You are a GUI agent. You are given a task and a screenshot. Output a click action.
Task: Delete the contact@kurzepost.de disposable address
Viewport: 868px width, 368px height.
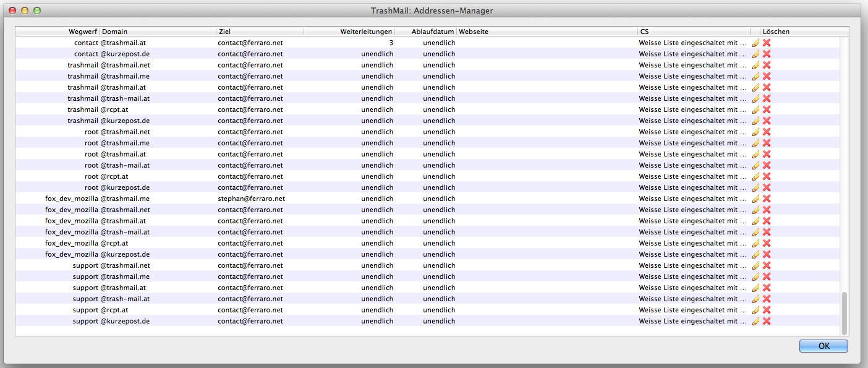pos(767,54)
